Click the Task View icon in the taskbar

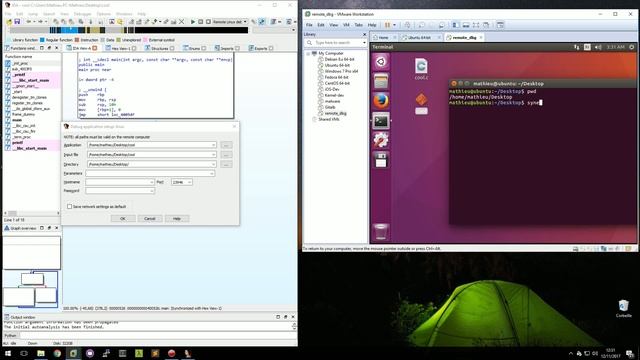point(24,353)
